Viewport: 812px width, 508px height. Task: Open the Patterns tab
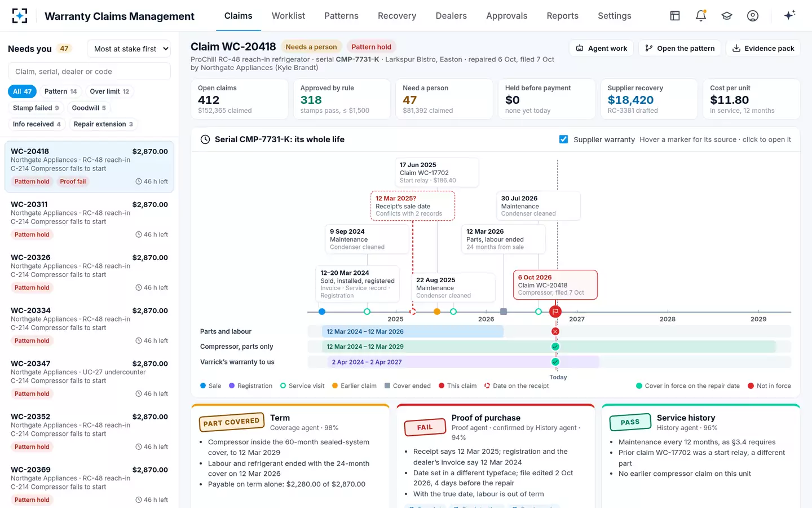click(341, 16)
